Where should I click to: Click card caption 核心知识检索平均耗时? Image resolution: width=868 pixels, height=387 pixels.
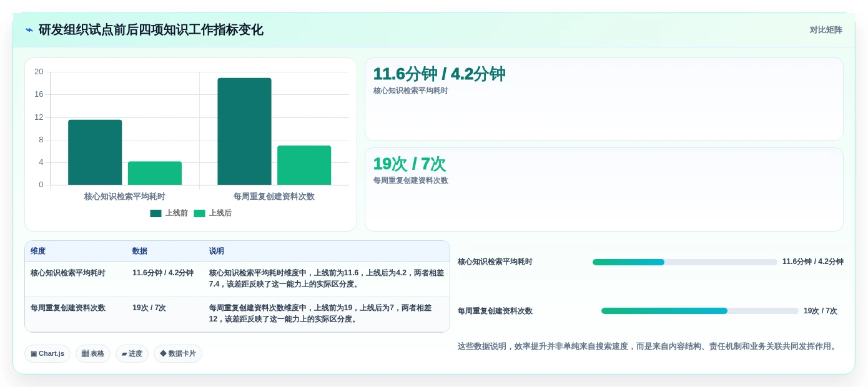pos(411,91)
